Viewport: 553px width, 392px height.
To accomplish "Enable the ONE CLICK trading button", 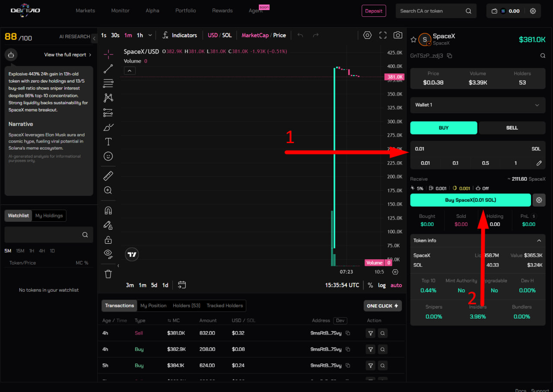I will click(x=383, y=306).
